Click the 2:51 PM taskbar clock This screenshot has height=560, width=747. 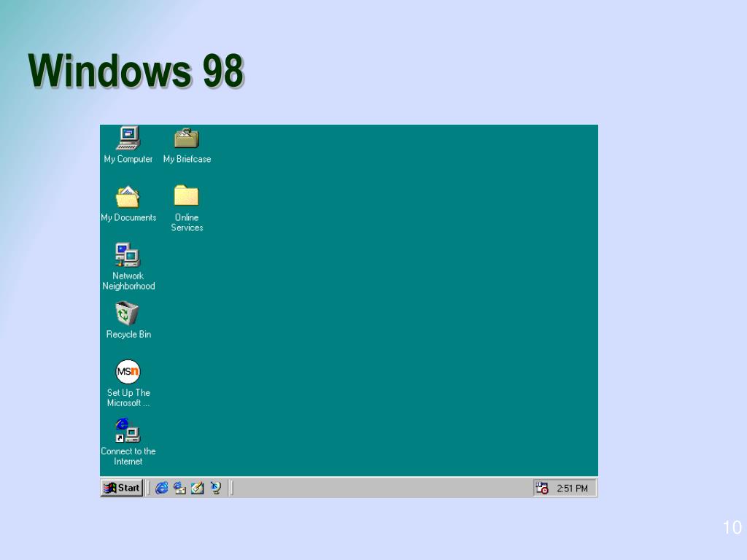(572, 488)
